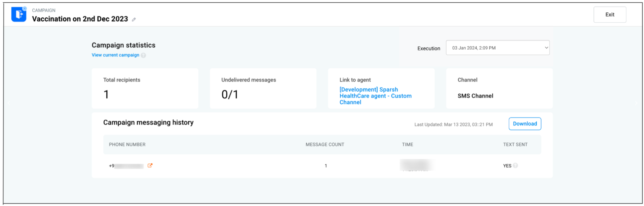Open phone number external link icon

[x=150, y=165]
